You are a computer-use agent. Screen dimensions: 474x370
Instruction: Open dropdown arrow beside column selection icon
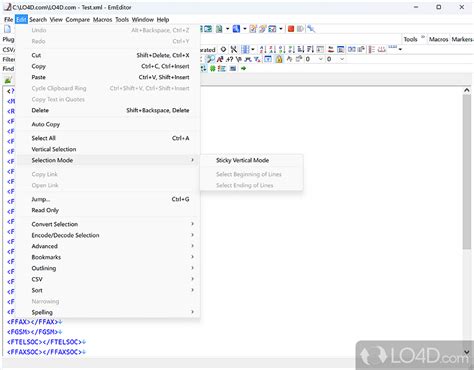pyautogui.click(x=253, y=50)
